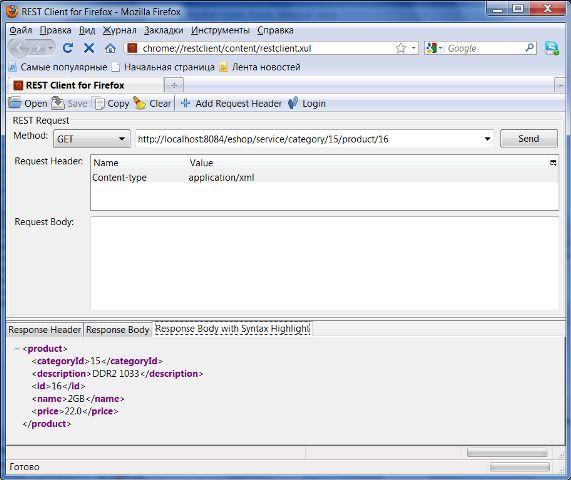Click the price 22.0 XML line

[x=75, y=411]
